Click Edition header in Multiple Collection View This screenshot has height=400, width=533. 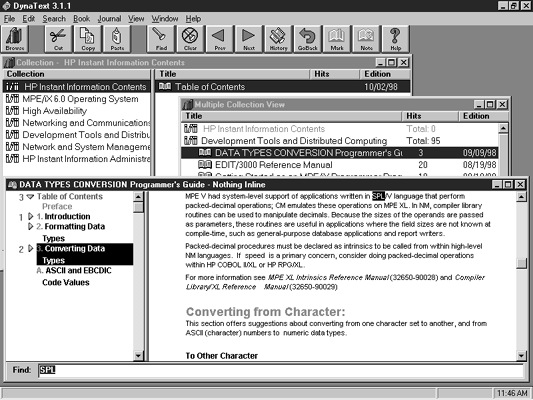click(483, 116)
